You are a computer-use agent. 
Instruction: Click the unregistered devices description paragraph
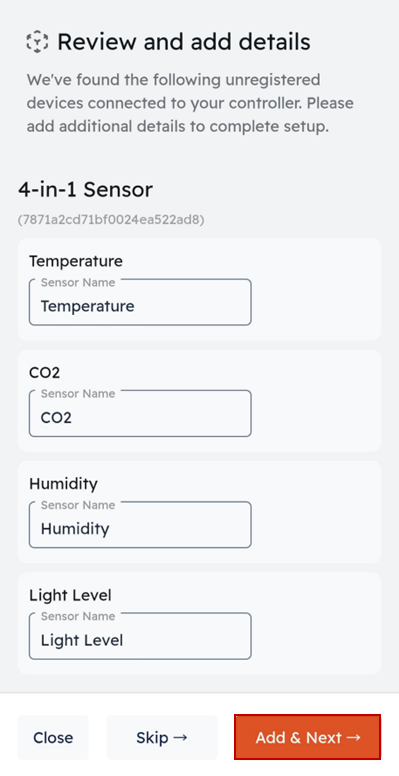tap(190, 103)
